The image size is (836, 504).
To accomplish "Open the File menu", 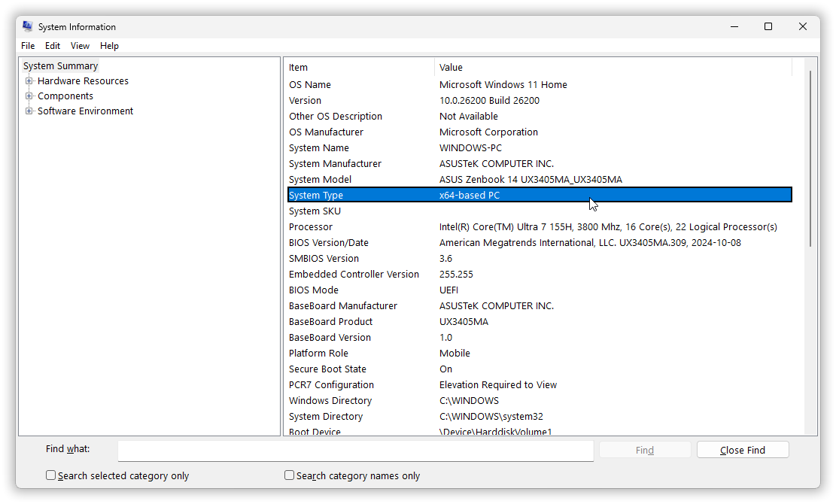I will pos(28,46).
